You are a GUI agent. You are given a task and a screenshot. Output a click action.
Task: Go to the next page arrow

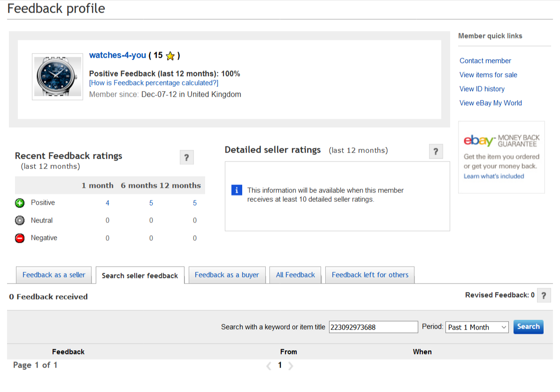click(x=291, y=366)
